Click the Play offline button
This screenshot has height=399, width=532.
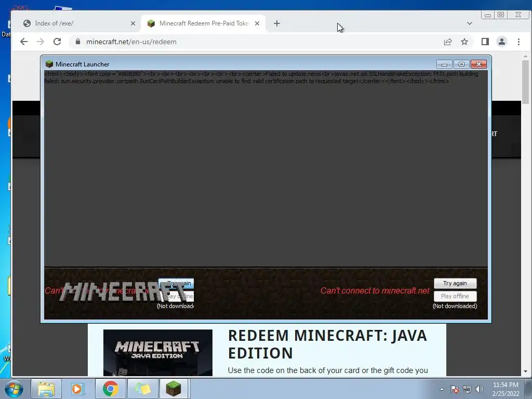[x=455, y=296]
